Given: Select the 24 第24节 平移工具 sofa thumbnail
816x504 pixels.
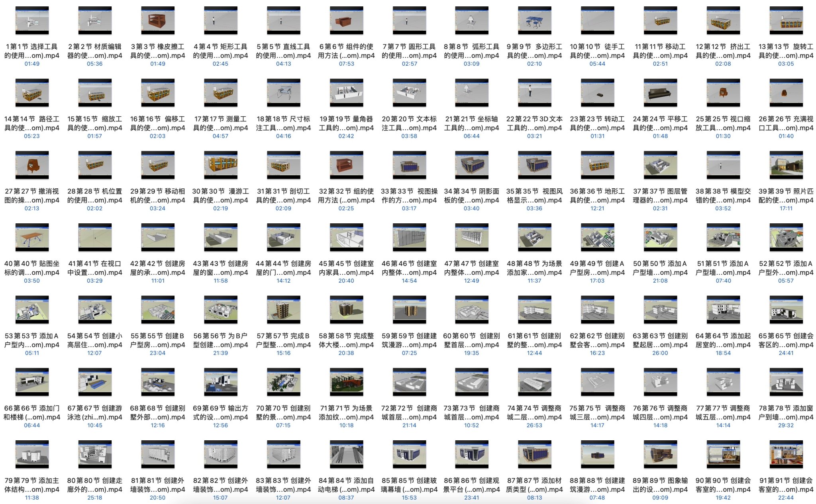Looking at the screenshot, I should coord(660,93).
